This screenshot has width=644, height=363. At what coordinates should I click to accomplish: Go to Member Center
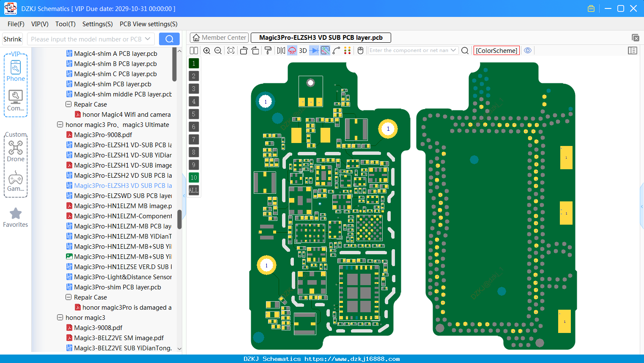(219, 38)
